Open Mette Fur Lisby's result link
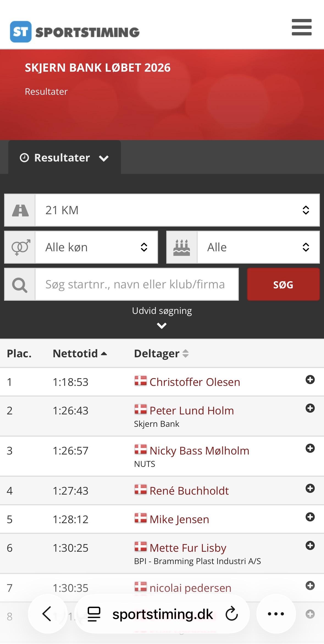Viewport: 324px width, 644px height. coord(188,548)
